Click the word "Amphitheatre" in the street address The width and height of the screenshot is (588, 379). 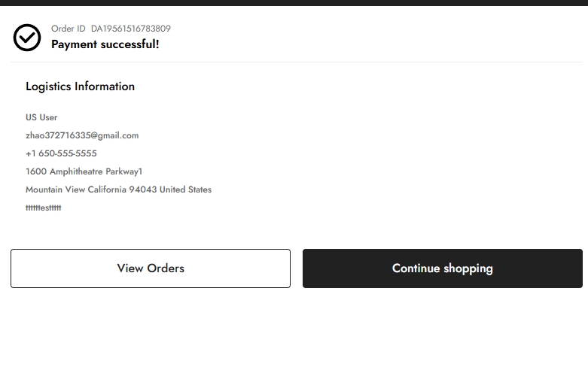[x=76, y=171]
